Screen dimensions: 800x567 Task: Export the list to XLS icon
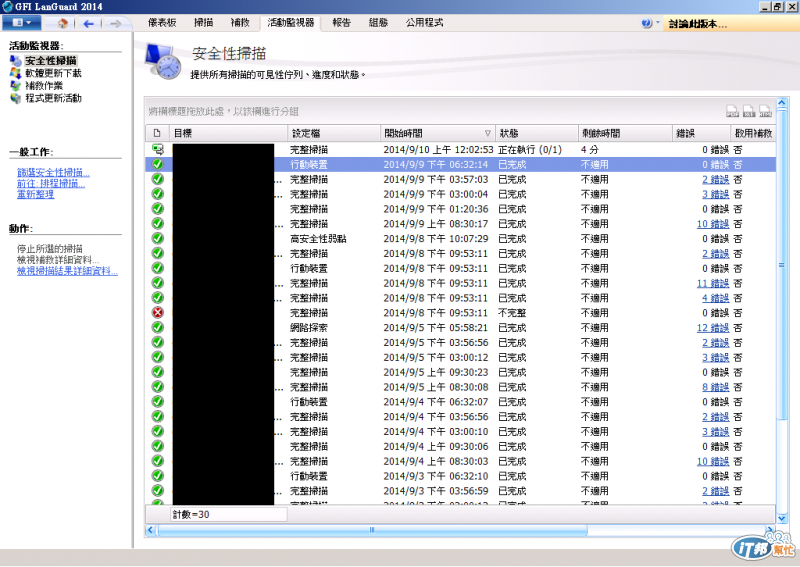(749, 111)
